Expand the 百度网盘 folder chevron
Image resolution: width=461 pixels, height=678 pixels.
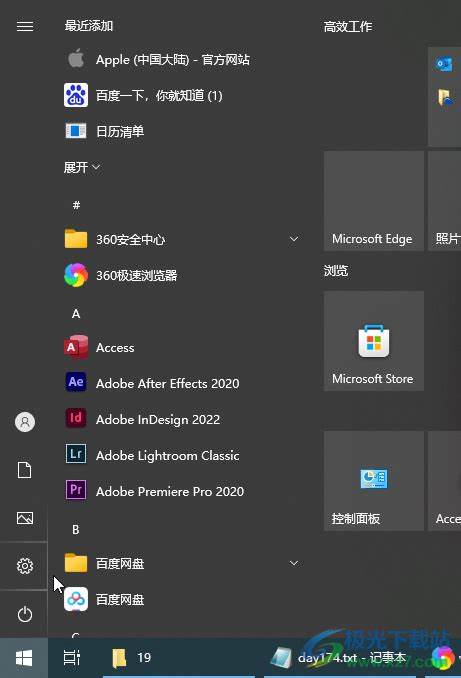(x=294, y=563)
